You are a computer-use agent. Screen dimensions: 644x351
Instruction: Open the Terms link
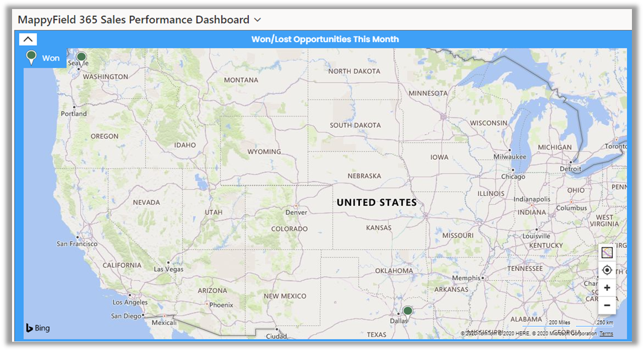click(x=606, y=334)
